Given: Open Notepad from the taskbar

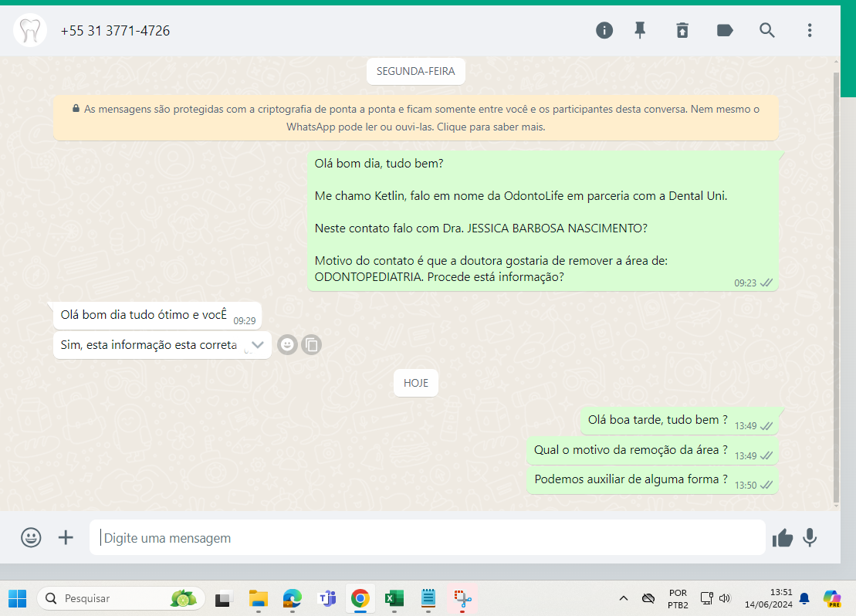Looking at the screenshot, I should click(x=428, y=599).
